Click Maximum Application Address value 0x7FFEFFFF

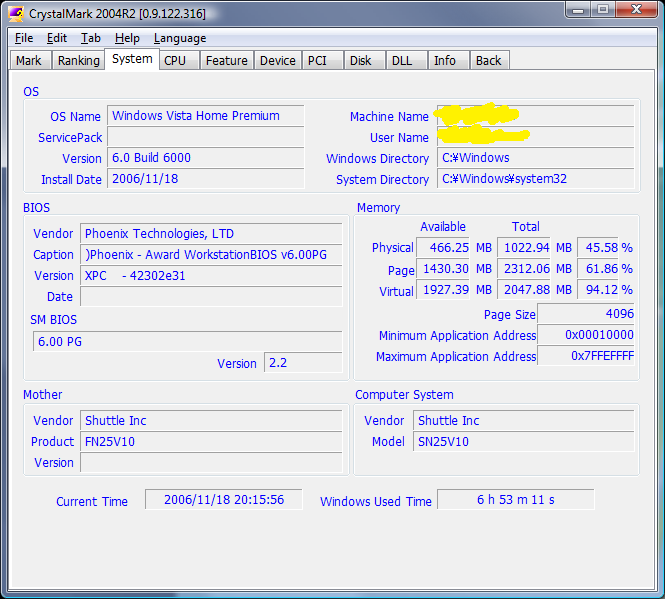586,356
